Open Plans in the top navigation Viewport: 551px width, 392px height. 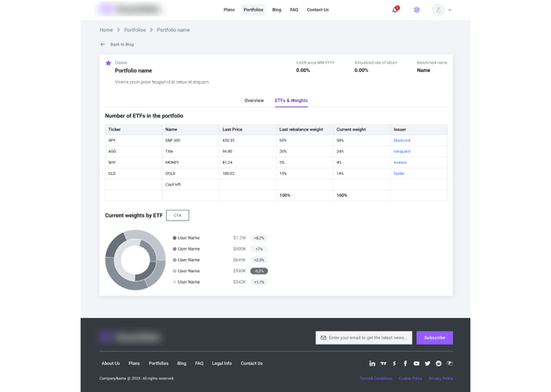pos(229,10)
